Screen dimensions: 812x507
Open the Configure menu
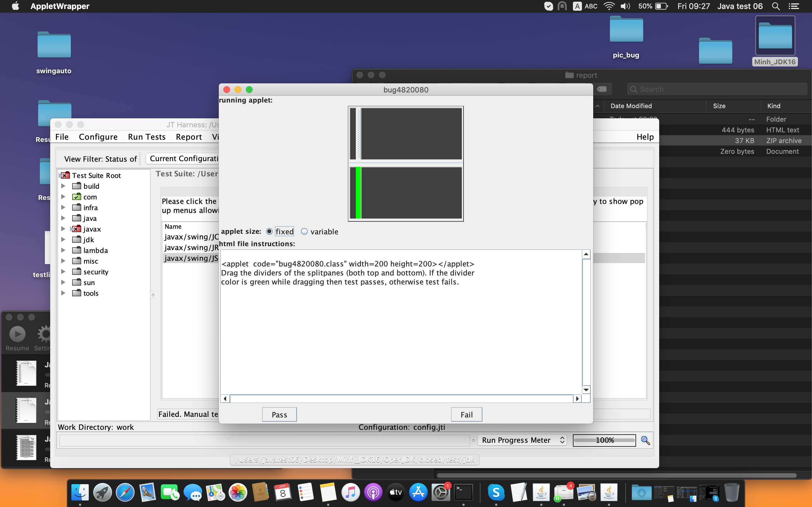(98, 137)
